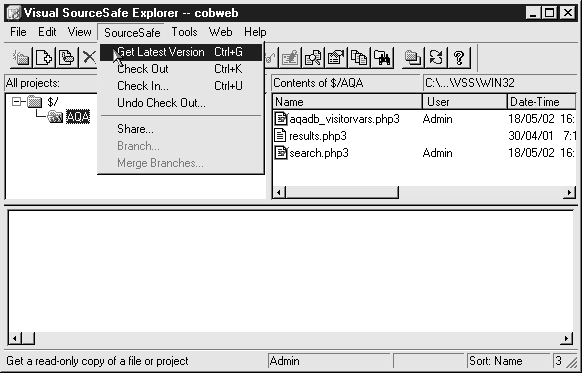This screenshot has width=582, height=373.
Task: Click the file count 3 in status bar
Action: (x=559, y=361)
